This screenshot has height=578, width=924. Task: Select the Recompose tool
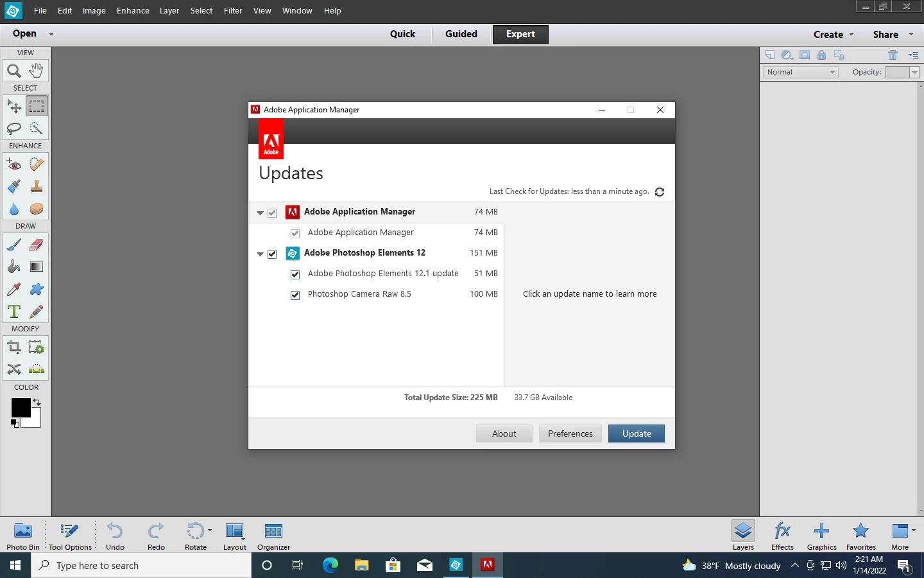(x=37, y=347)
